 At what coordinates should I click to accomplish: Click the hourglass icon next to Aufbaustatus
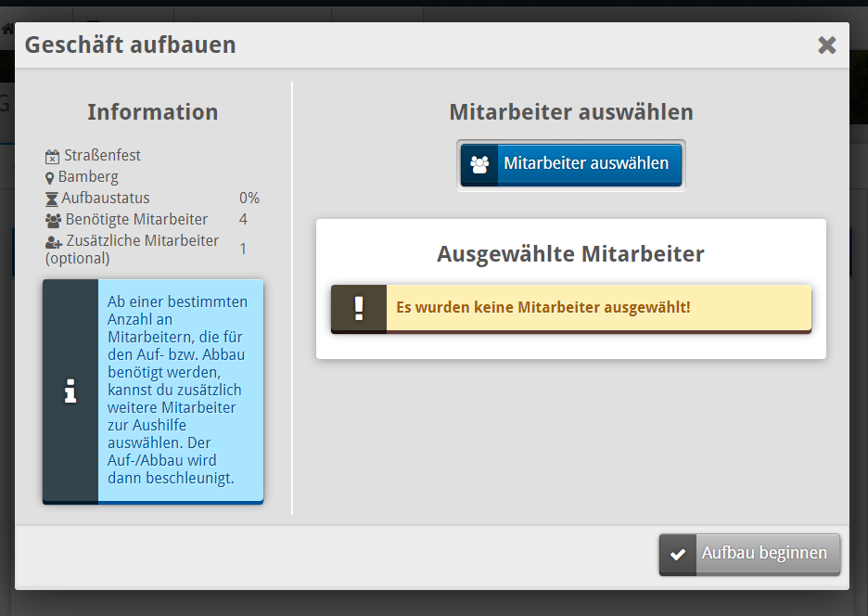[52, 199]
